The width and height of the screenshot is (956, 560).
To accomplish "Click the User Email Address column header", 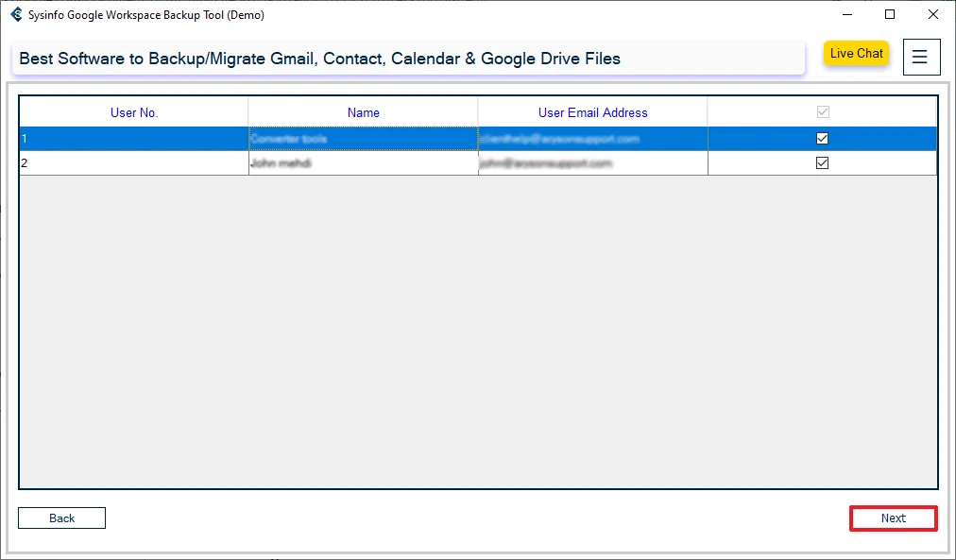I will click(592, 112).
